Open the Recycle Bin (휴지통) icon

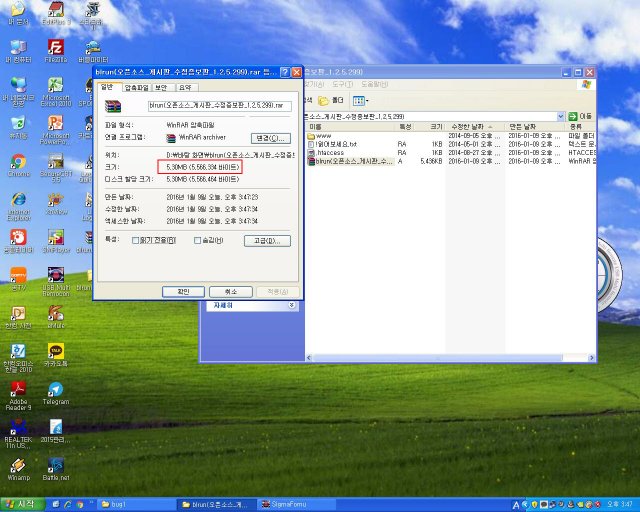pos(18,127)
